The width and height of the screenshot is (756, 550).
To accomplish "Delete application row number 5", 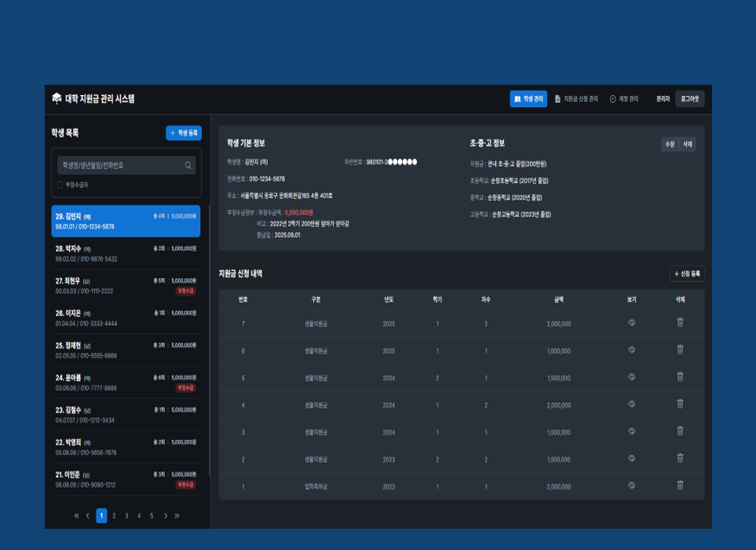I will pos(680,377).
